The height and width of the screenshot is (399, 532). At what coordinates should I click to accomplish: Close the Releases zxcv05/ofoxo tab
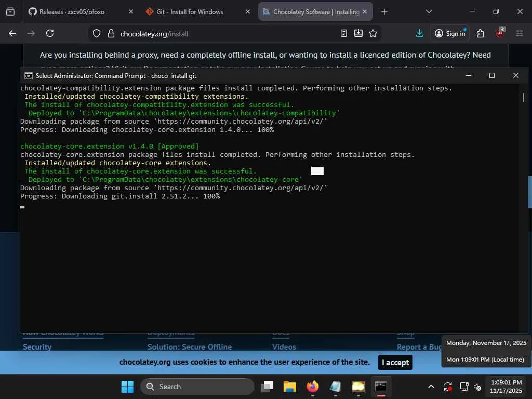pyautogui.click(x=131, y=11)
